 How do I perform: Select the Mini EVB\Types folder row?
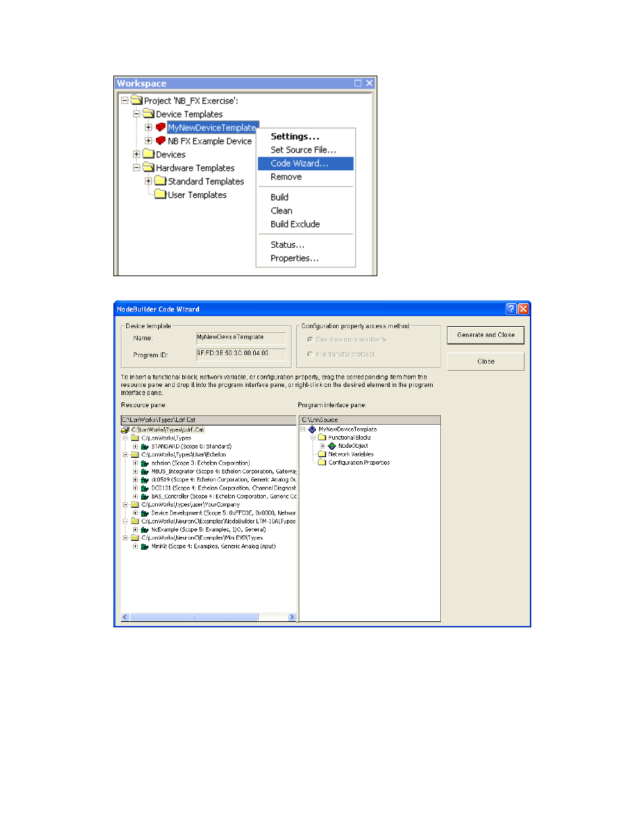(202, 538)
